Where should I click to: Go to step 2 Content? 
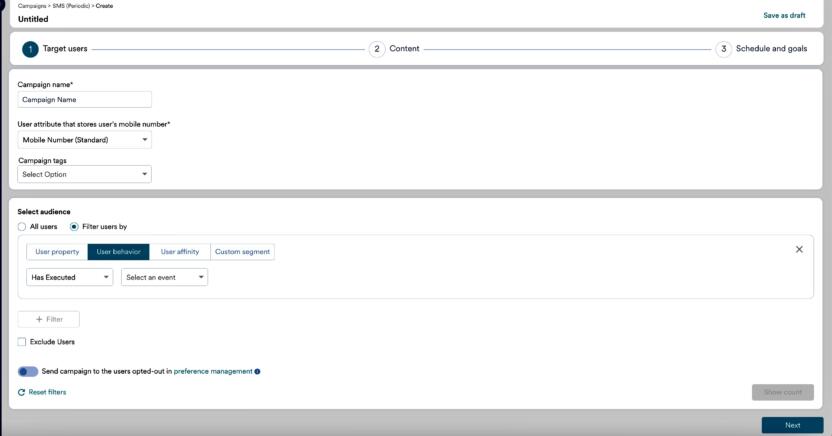pyautogui.click(x=394, y=49)
